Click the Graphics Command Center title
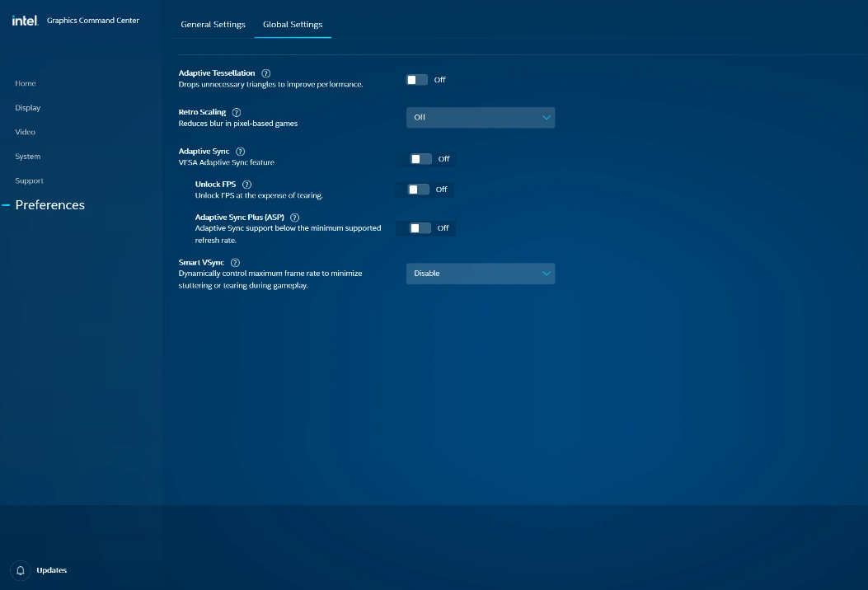 (x=93, y=21)
